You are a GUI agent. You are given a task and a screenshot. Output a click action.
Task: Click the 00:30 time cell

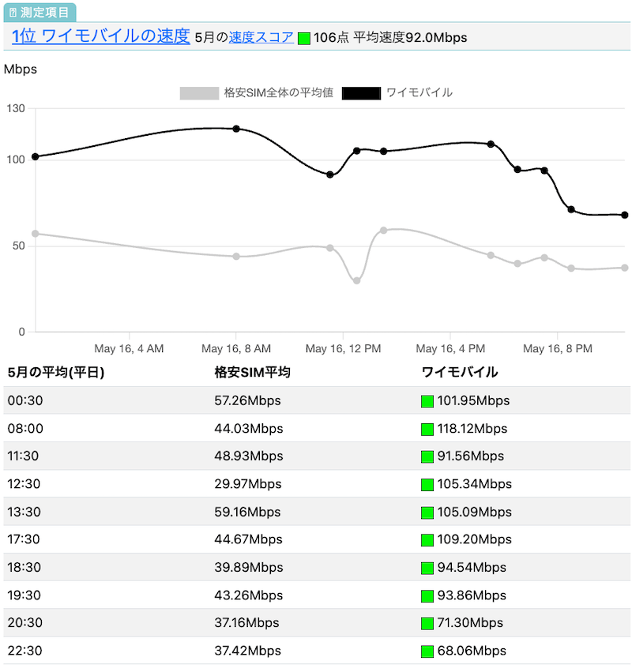point(25,400)
